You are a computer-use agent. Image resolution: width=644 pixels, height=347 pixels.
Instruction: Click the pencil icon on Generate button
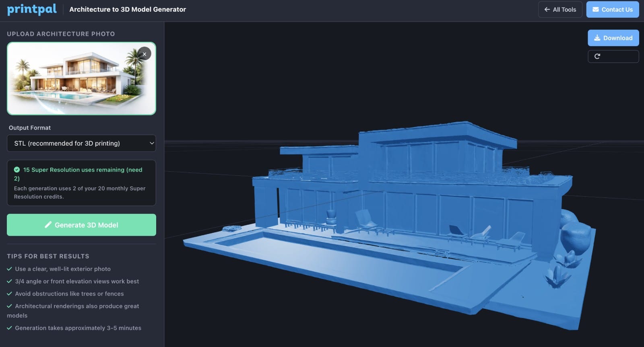(48, 225)
